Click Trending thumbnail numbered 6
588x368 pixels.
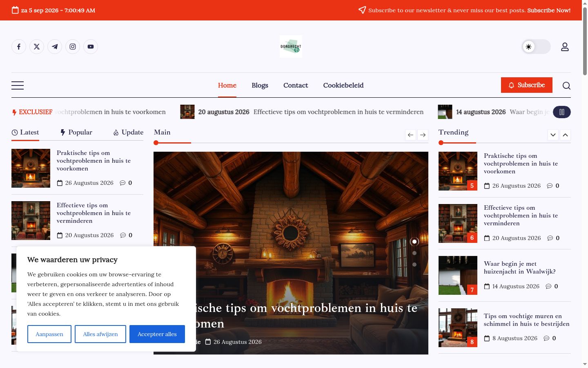458,223
